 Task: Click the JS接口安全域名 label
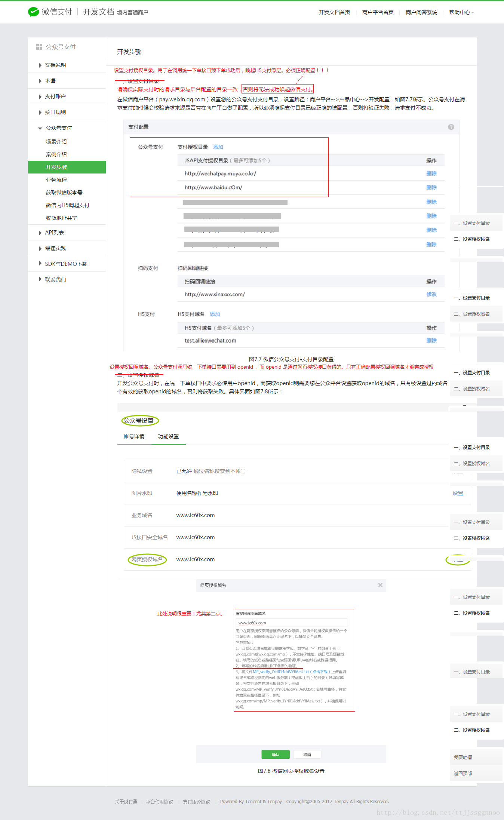[x=150, y=537]
